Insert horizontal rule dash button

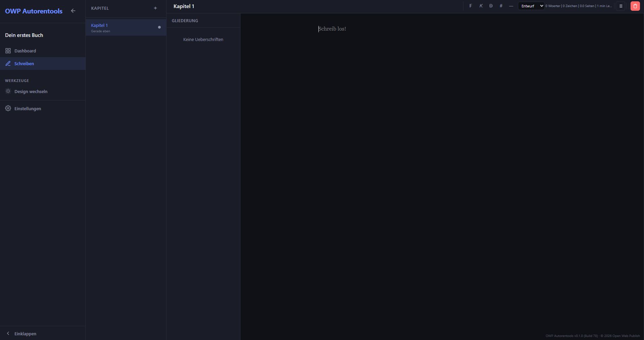[511, 6]
